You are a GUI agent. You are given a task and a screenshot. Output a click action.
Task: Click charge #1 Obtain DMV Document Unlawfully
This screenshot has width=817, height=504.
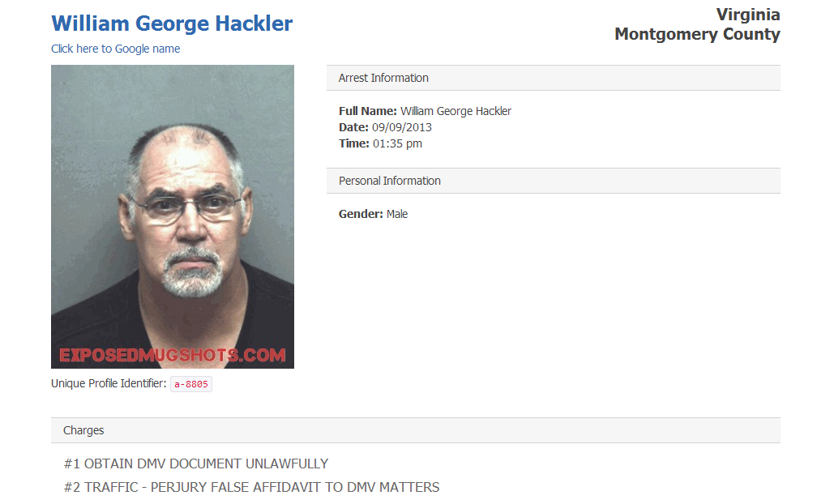tap(196, 463)
